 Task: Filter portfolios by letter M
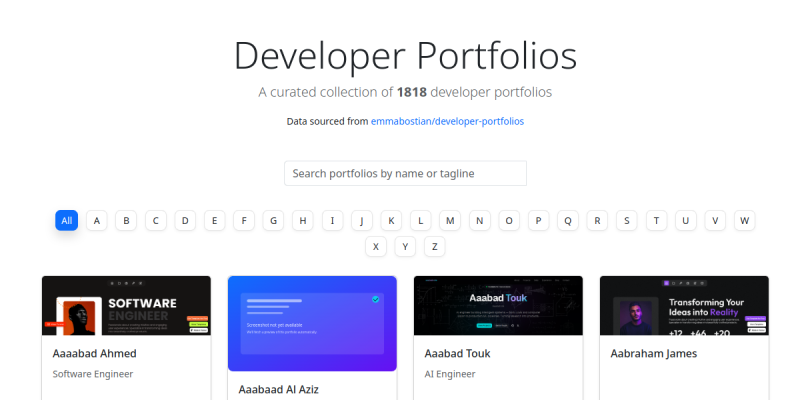pos(450,220)
